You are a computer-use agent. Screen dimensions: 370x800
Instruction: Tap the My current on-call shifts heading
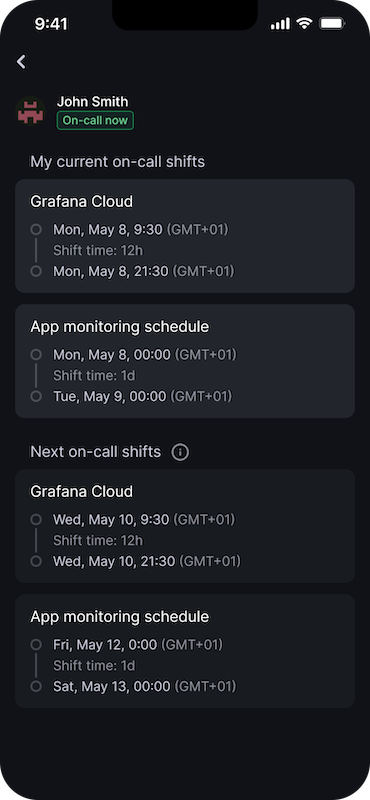point(118,162)
